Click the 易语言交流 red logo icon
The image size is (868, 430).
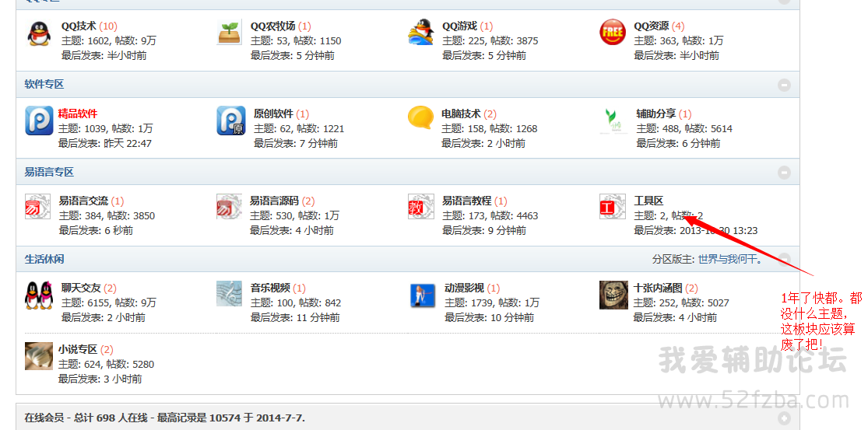click(37, 206)
